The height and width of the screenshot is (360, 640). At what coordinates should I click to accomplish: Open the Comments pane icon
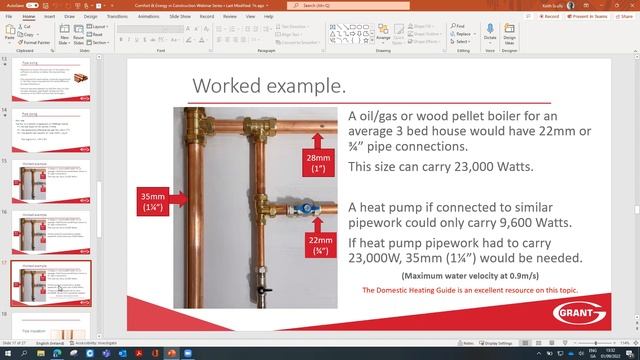pyautogui.click(x=529, y=16)
